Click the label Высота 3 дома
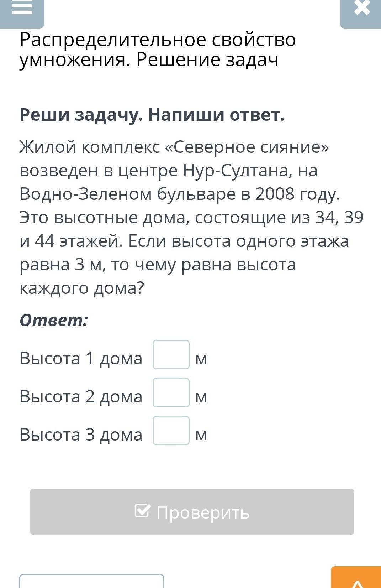381x588 pixels. click(81, 435)
